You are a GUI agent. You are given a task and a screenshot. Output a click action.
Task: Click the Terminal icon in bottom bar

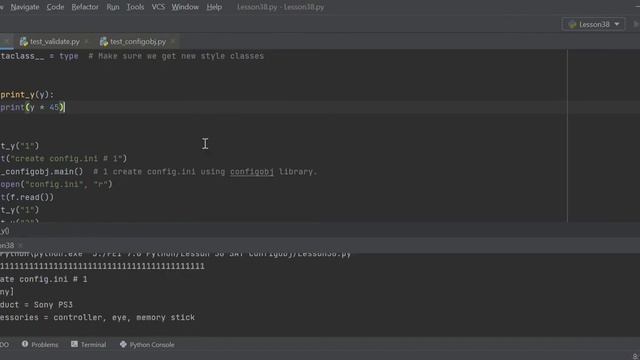[74, 344]
